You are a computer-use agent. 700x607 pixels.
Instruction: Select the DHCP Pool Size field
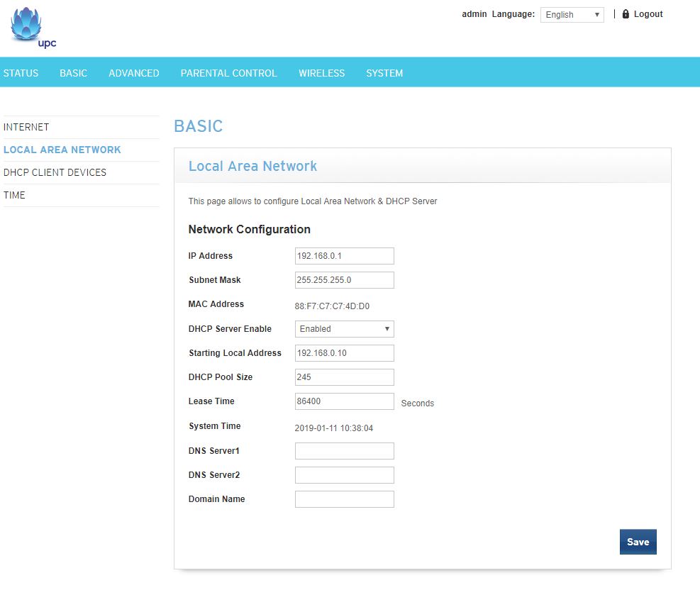pyautogui.click(x=344, y=377)
